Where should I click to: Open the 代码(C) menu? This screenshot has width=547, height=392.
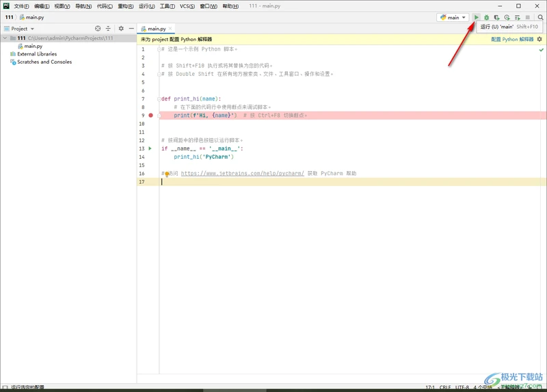[105, 6]
